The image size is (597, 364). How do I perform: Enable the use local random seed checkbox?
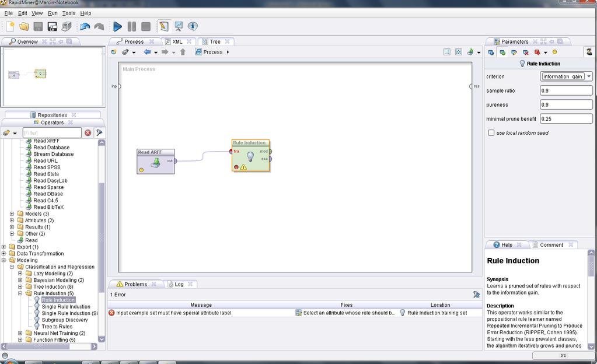click(491, 133)
